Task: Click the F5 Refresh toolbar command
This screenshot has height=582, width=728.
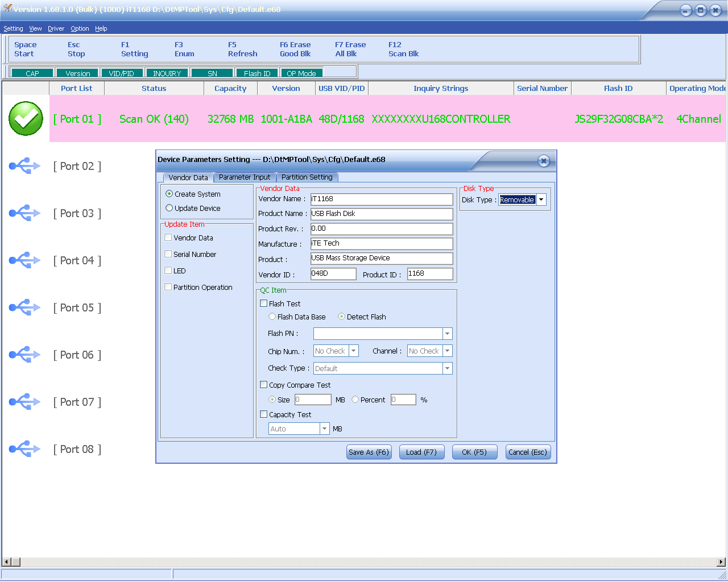Action: [x=242, y=49]
